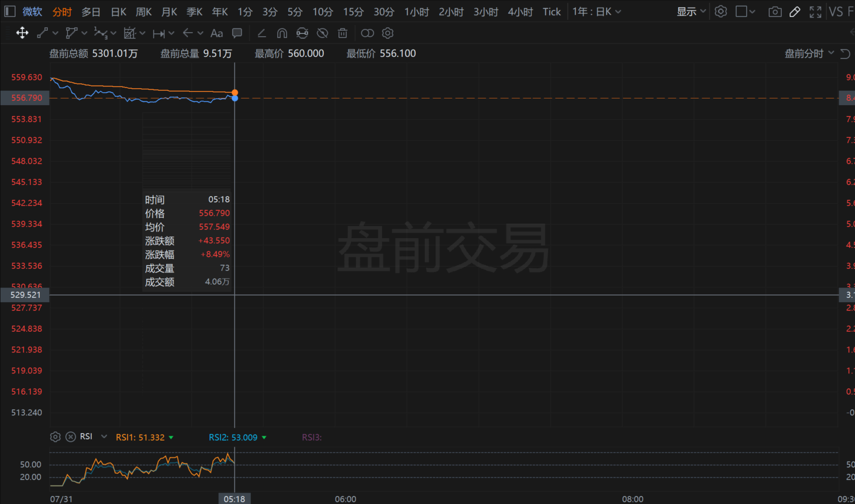Switch to 月K timeframe tab
The width and height of the screenshot is (855, 504).
click(169, 11)
